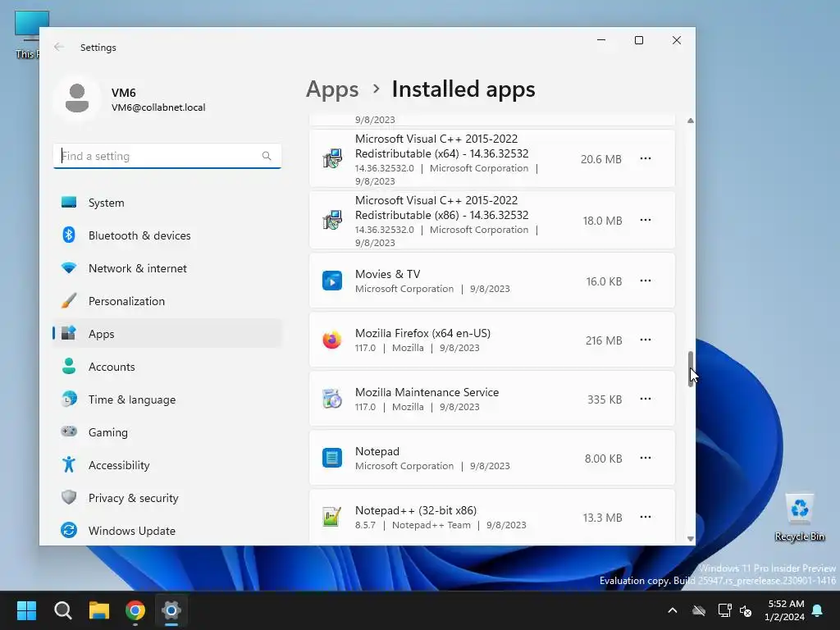
Task: Click the Personalization paintbrush icon
Action: (x=69, y=301)
